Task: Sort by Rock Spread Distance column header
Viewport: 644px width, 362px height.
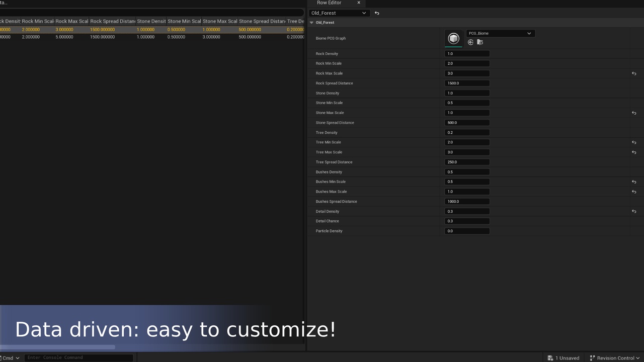Action: (x=112, y=21)
